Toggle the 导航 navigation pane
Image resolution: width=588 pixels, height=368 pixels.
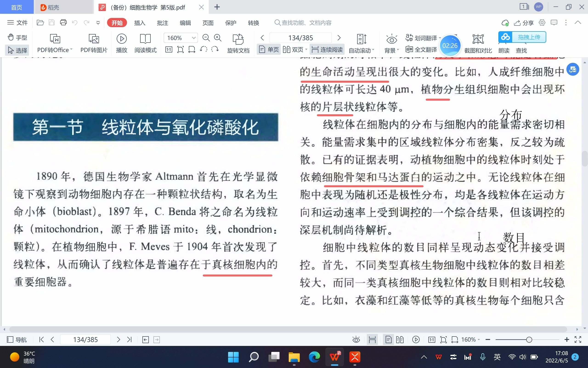coord(17,339)
